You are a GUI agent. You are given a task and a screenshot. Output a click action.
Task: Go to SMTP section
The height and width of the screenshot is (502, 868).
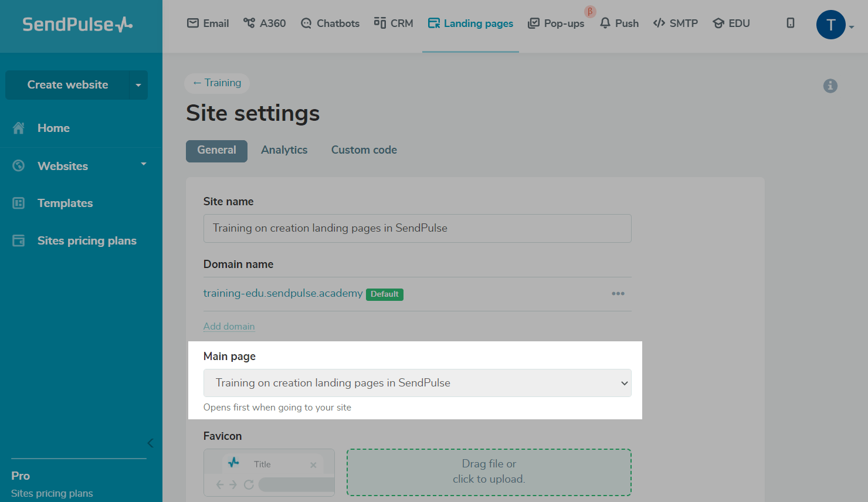click(x=675, y=23)
